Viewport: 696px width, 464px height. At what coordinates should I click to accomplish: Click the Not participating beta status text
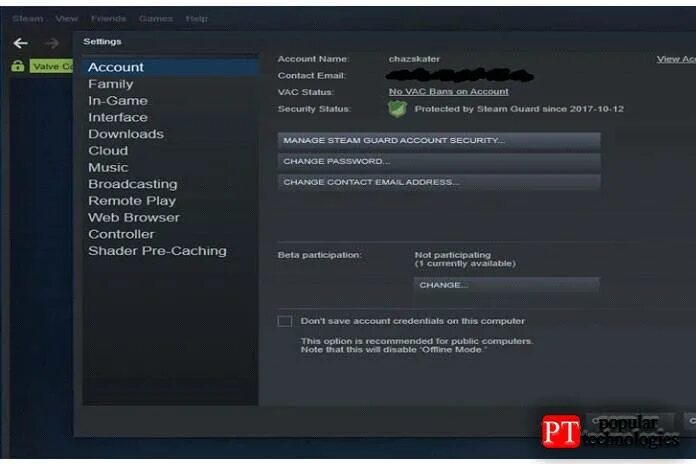pos(452,255)
